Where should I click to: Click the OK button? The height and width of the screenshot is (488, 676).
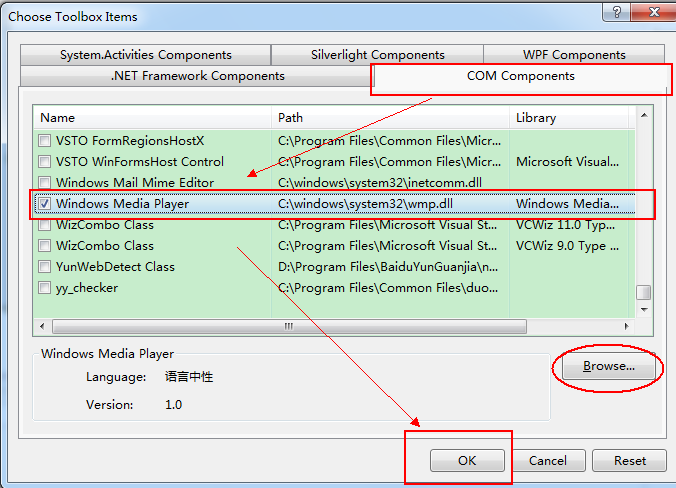coord(467,460)
